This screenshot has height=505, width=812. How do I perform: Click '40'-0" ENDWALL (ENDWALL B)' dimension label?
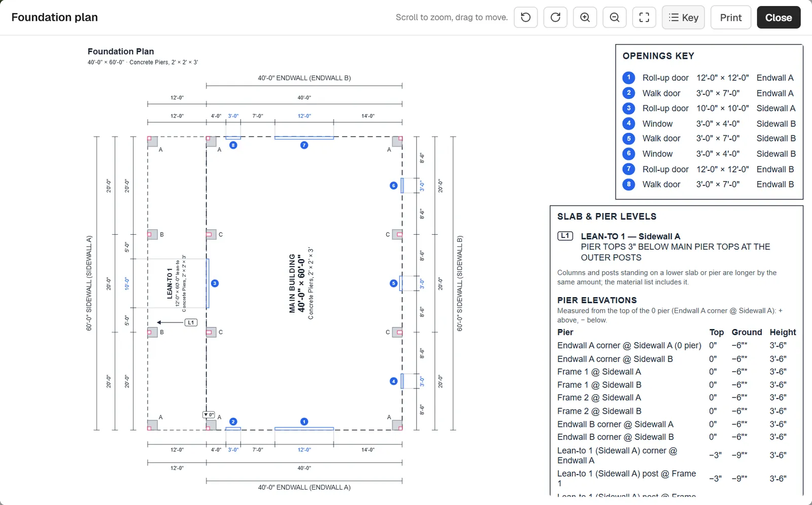(304, 78)
